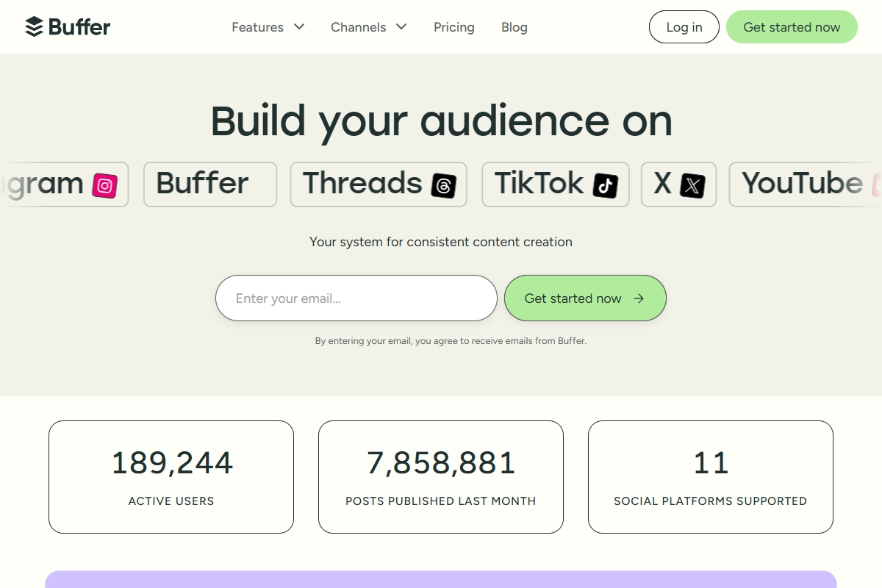Open the Features dropdown menu
Image resolution: width=882 pixels, height=588 pixels.
click(x=257, y=27)
